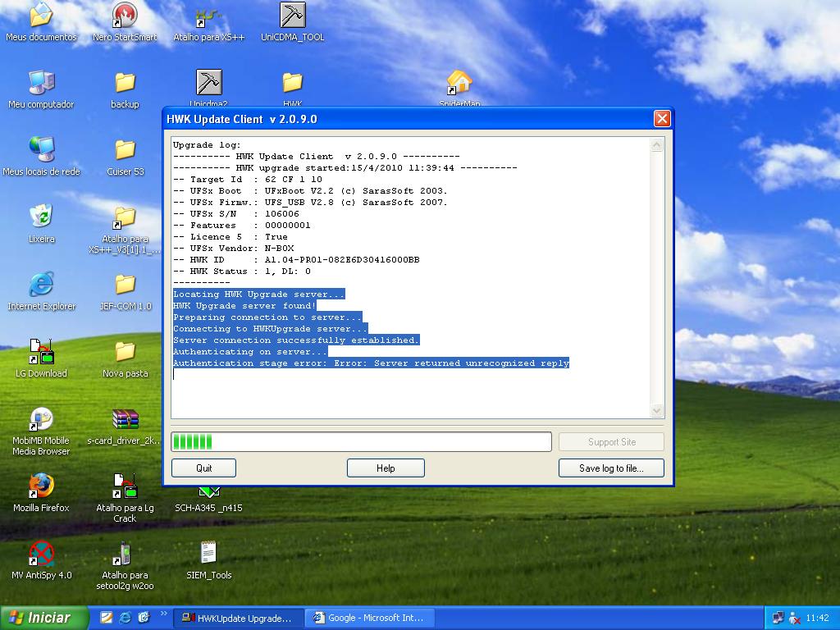
Task: Select the SIEM_Tools text file
Action: (x=209, y=560)
